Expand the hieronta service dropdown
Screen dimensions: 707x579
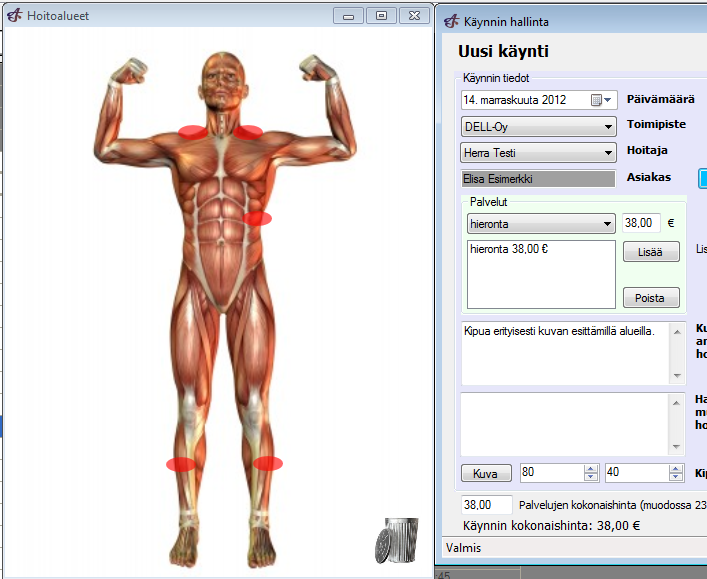tap(609, 224)
